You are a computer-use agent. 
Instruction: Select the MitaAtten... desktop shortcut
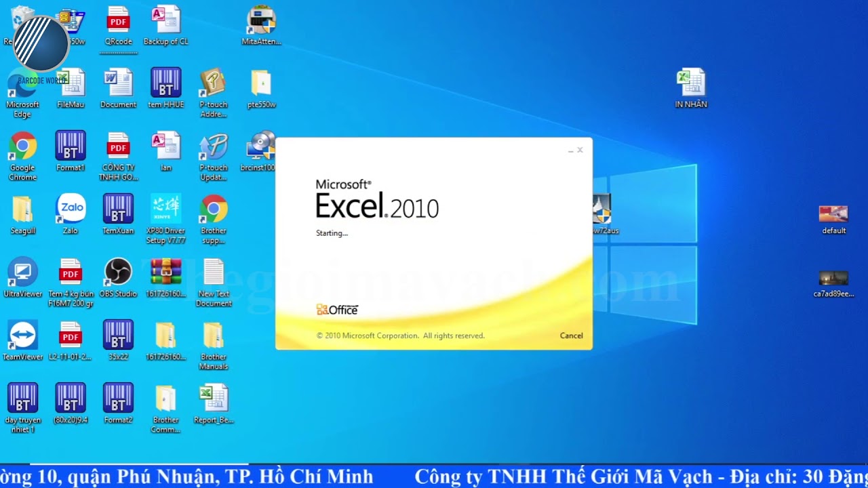point(261,27)
